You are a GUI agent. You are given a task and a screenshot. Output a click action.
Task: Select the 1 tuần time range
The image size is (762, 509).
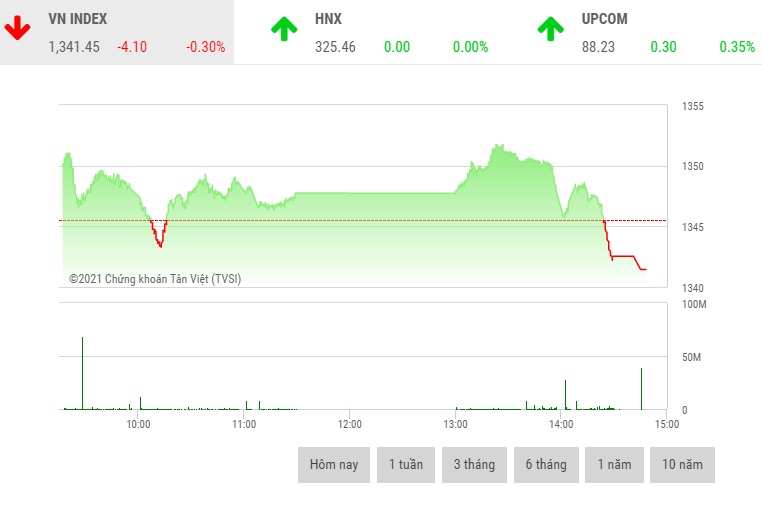406,464
